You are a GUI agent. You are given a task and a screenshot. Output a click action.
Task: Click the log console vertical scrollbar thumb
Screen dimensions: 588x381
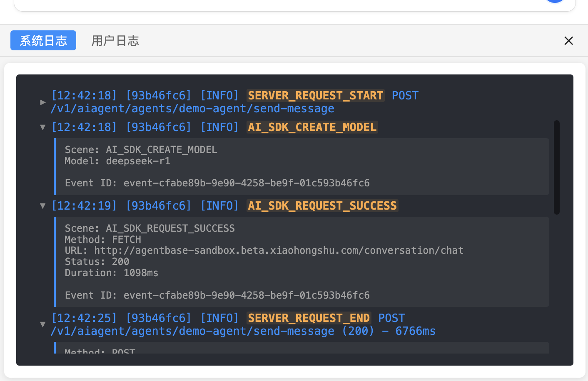pyautogui.click(x=557, y=167)
